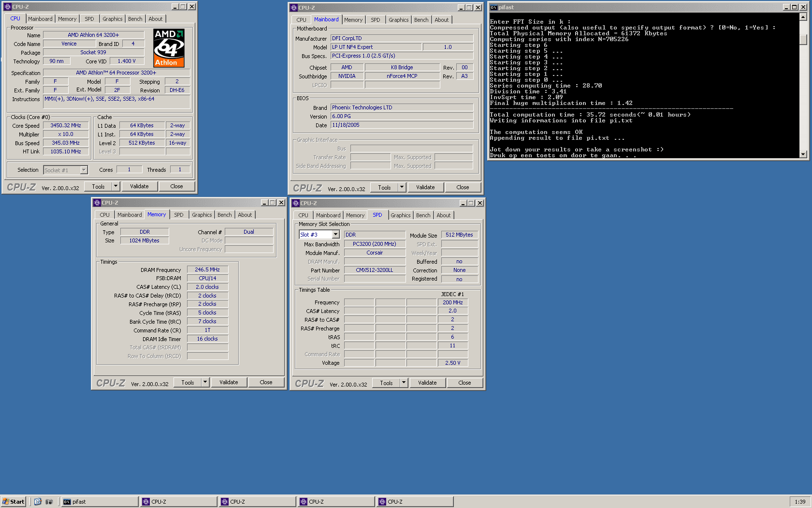Click the AMD Athlon 64 processor logo
This screenshot has width=812, height=508.
coord(169,48)
